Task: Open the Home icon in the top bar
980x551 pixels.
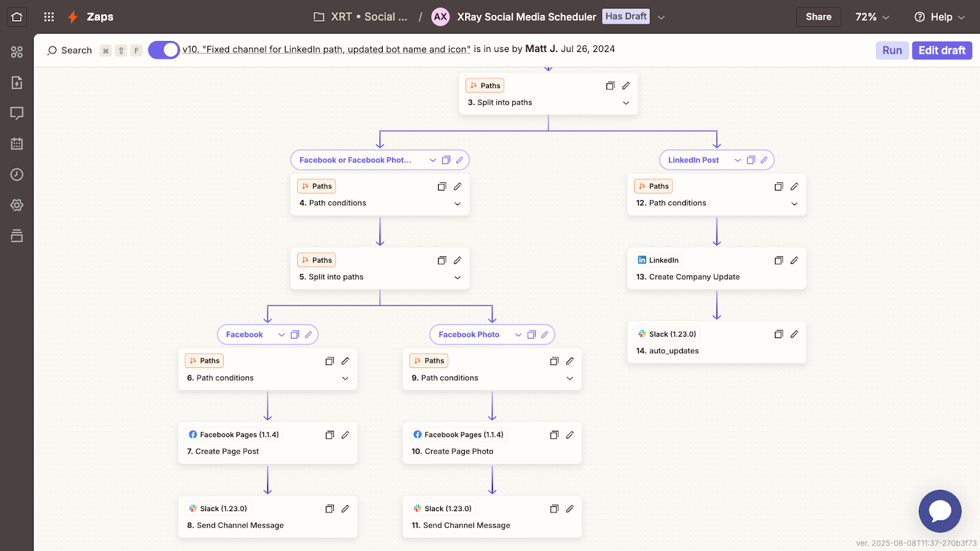Action: point(17,17)
